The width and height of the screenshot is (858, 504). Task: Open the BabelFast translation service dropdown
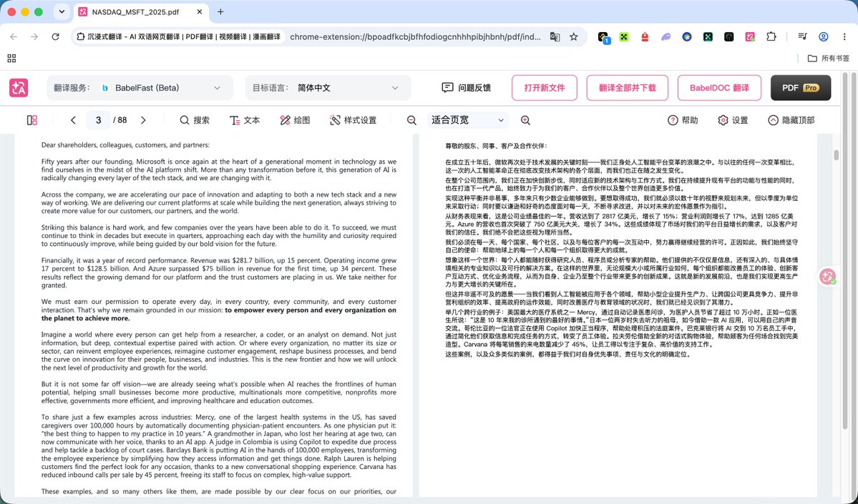[x=140, y=88]
